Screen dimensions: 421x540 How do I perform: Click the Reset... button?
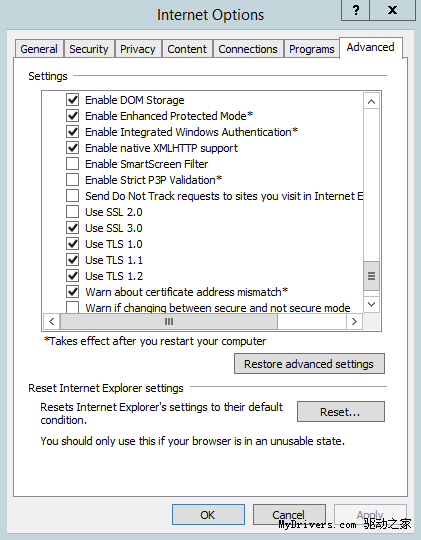(340, 412)
